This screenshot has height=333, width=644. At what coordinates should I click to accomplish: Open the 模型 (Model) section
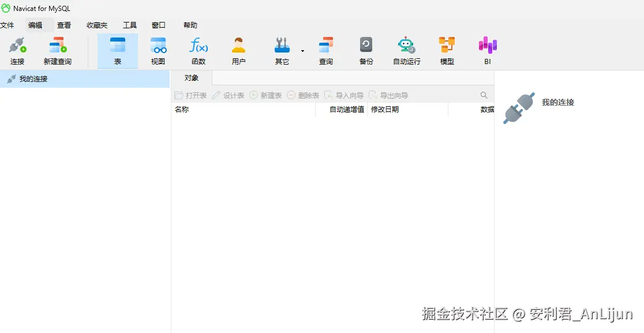pos(447,51)
